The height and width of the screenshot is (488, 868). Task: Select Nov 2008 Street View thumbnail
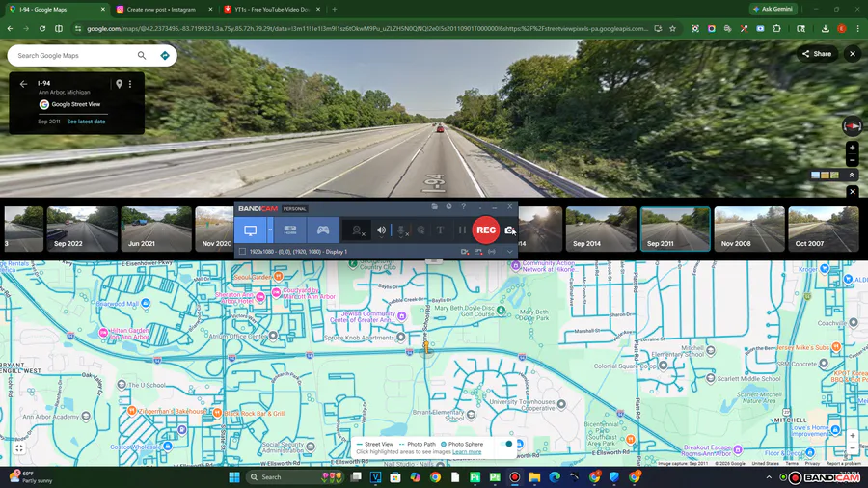click(749, 230)
